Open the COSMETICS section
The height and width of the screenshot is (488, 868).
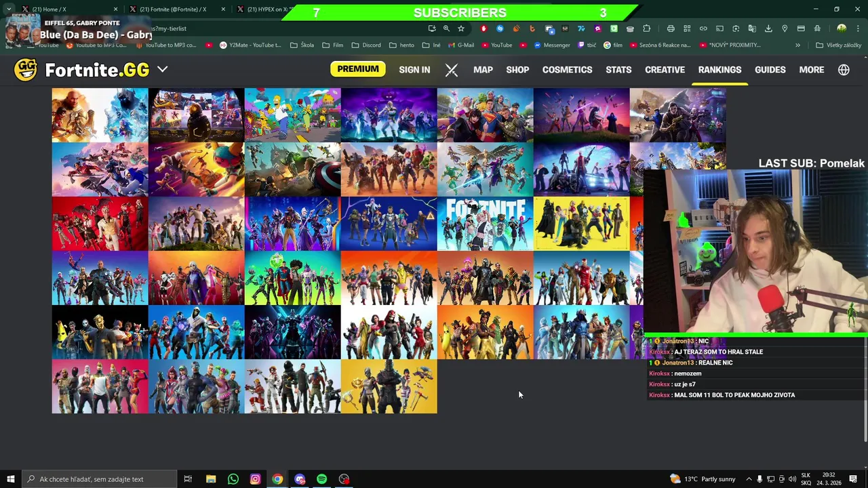click(x=567, y=70)
